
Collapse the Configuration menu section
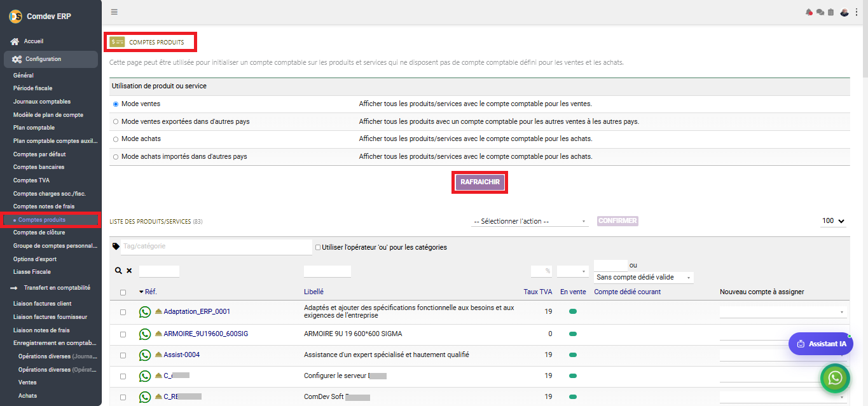point(51,59)
